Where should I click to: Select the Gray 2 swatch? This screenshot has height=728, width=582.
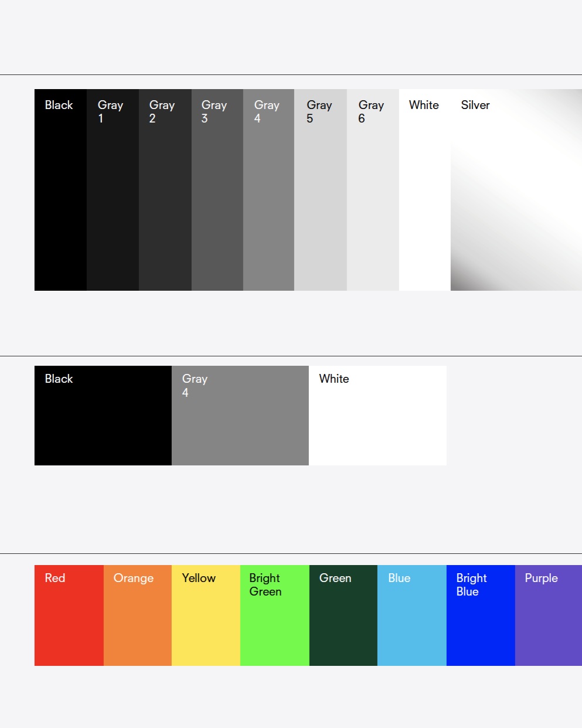point(165,190)
